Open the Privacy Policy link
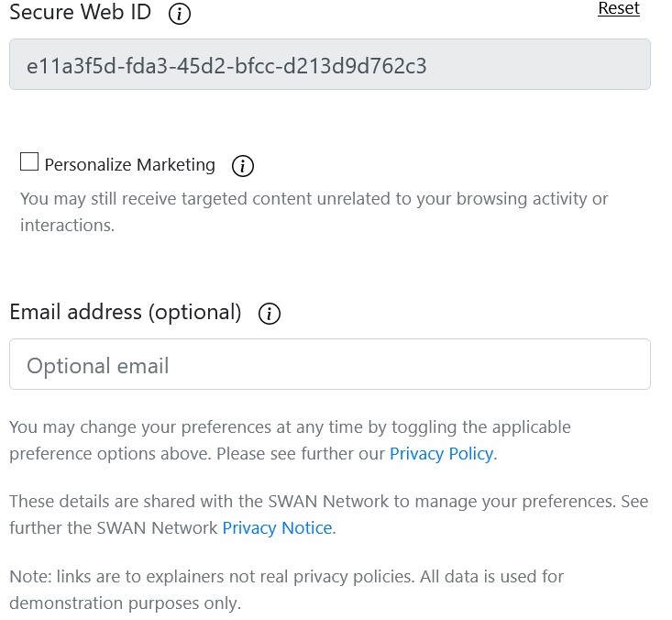The image size is (672, 620). [441, 454]
